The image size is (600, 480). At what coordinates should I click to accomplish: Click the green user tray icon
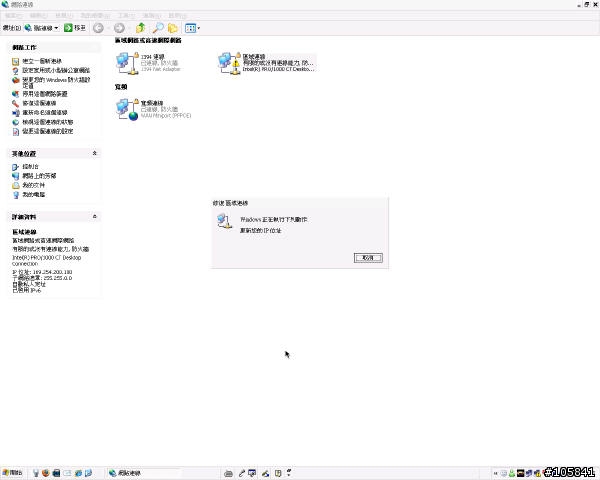(512, 473)
